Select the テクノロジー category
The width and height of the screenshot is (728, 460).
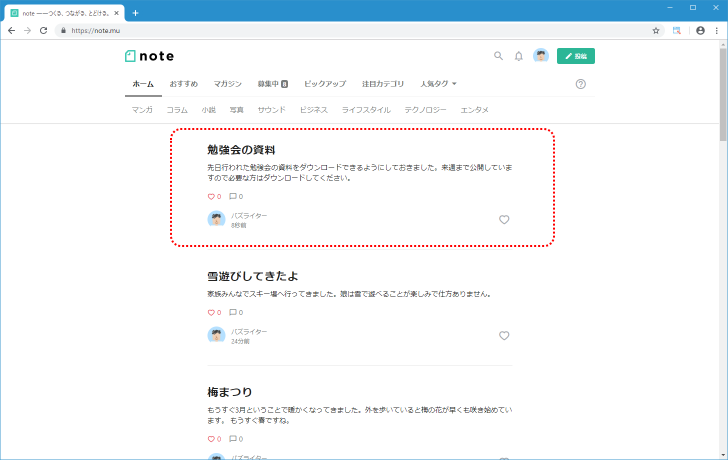(425, 110)
